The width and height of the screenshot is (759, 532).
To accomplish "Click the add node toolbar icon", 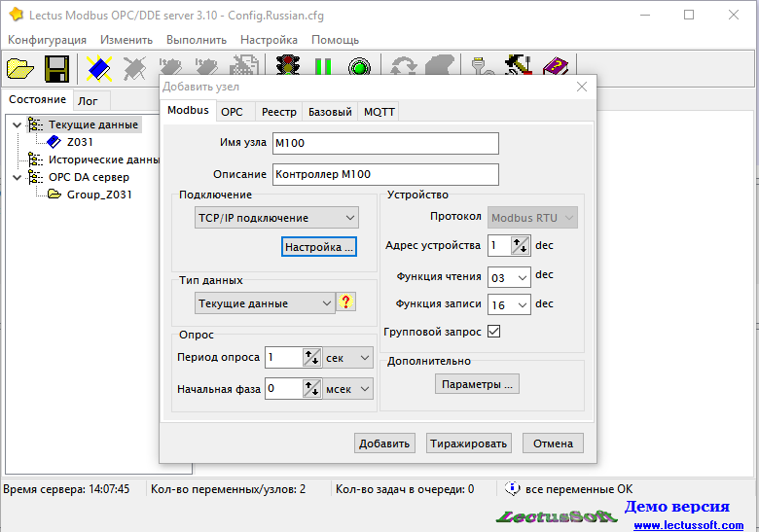I will click(x=97, y=68).
